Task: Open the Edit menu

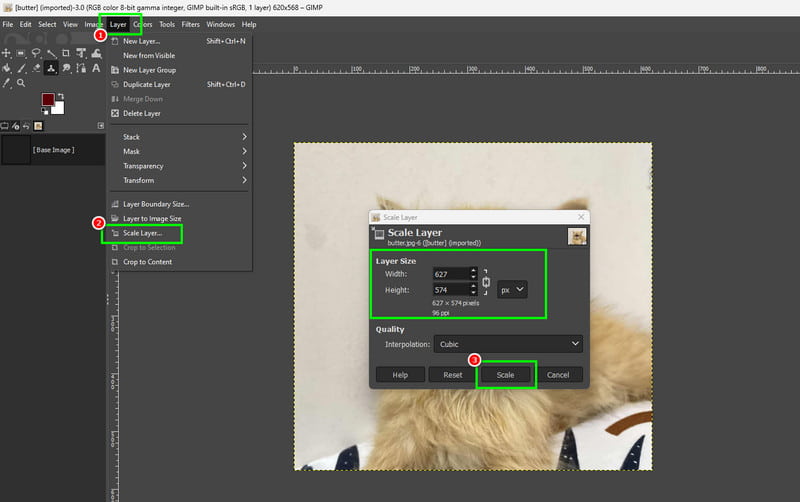Action: [x=26, y=24]
